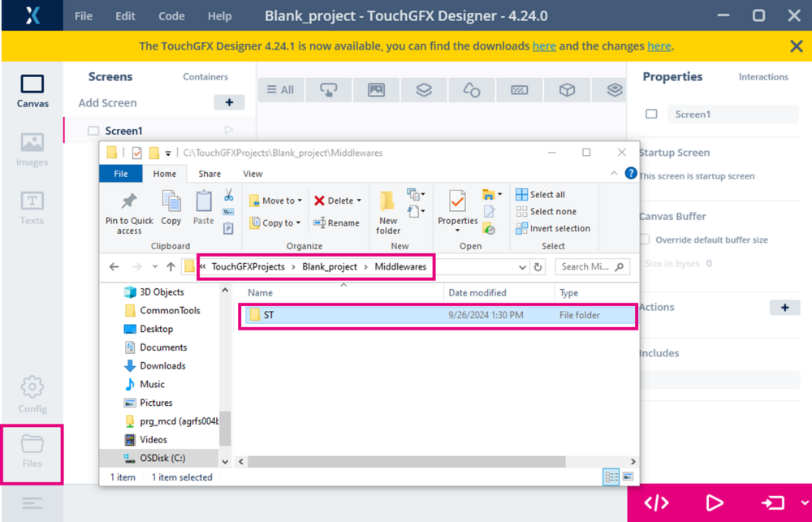The height and width of the screenshot is (522, 812).
Task: Switch to the Containers tab
Action: (x=205, y=76)
